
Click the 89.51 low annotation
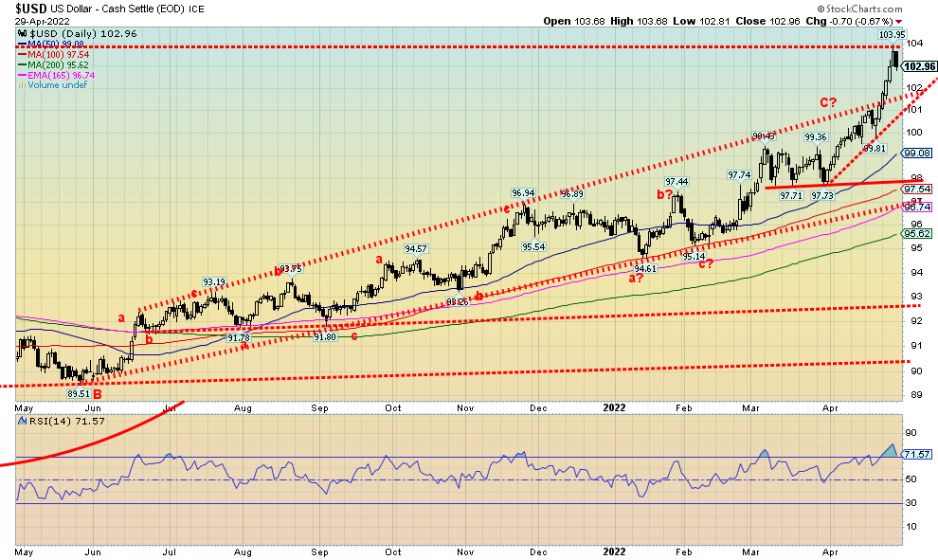click(x=77, y=394)
